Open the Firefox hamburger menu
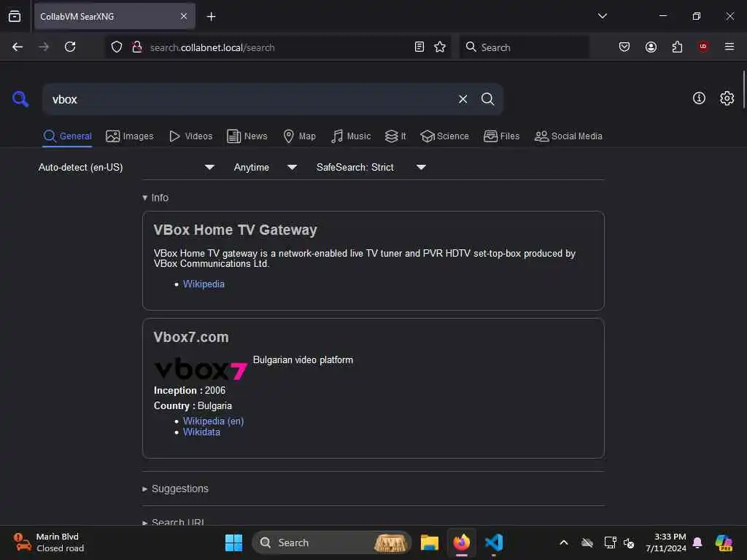Viewport: 747px width, 560px height. coord(729,47)
